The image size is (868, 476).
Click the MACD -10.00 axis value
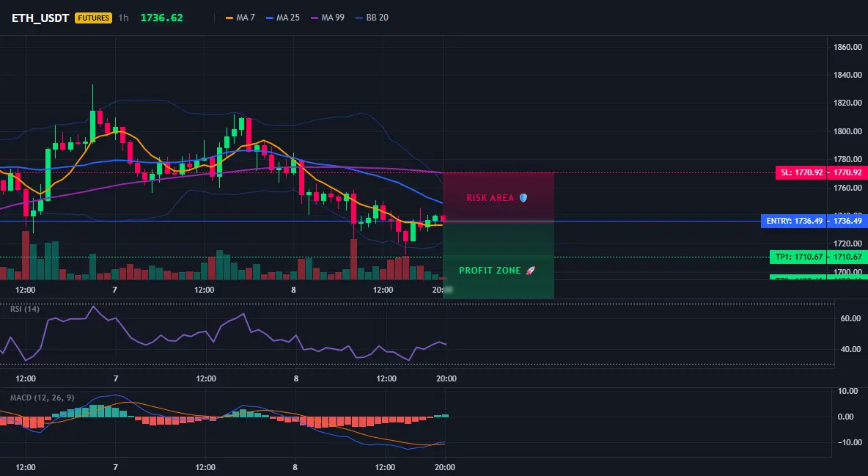[848, 442]
